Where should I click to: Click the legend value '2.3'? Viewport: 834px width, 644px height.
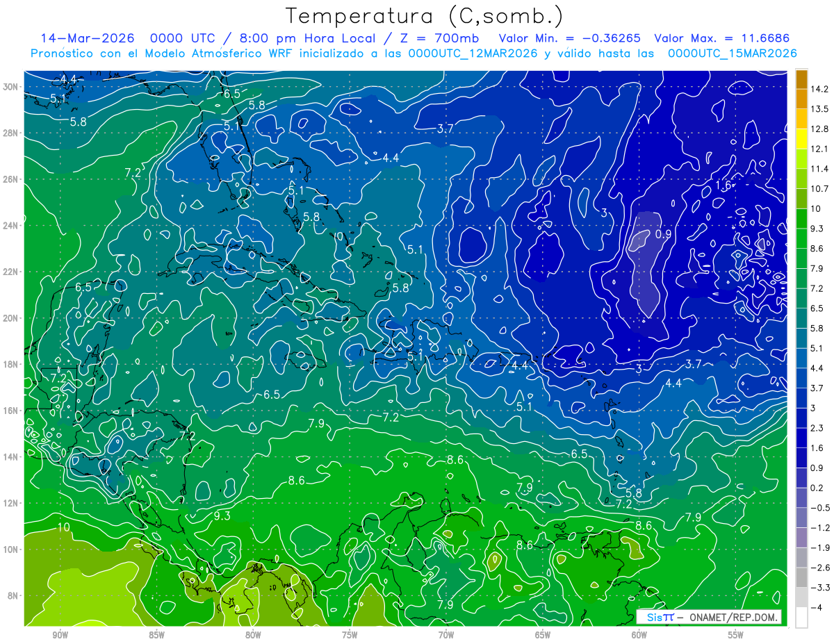[x=817, y=428]
